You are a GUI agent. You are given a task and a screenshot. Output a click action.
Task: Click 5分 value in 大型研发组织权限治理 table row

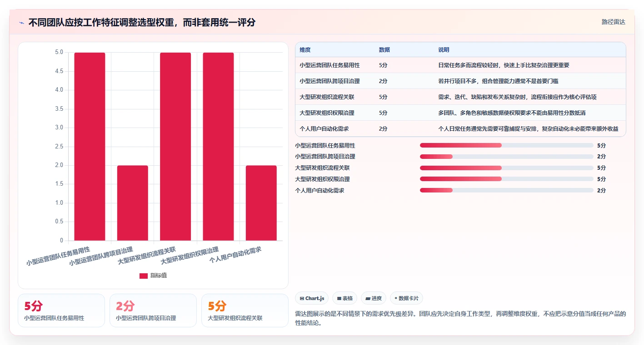click(383, 113)
